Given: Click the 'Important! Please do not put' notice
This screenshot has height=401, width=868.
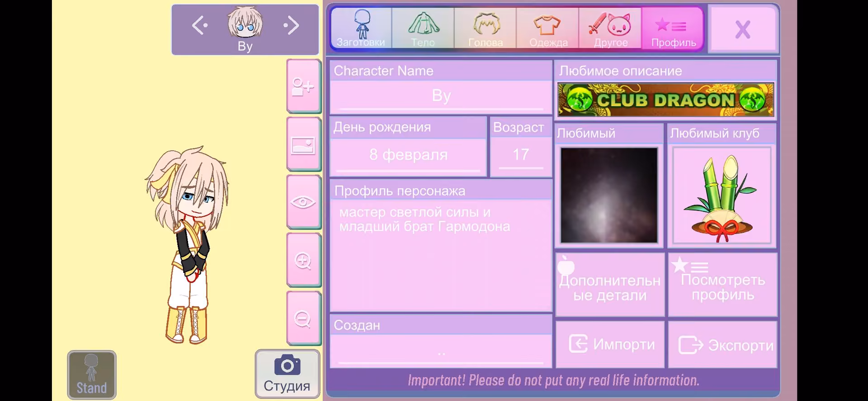Looking at the screenshot, I should point(553,380).
